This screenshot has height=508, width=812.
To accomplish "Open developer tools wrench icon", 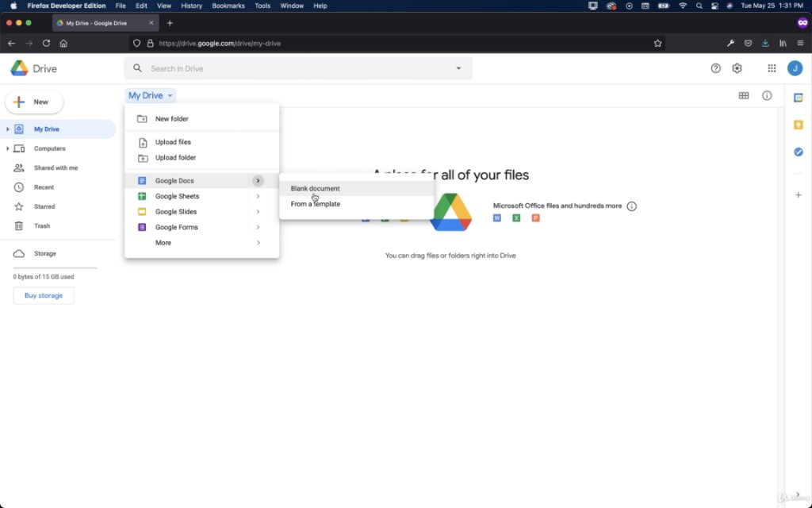I will [730, 44].
